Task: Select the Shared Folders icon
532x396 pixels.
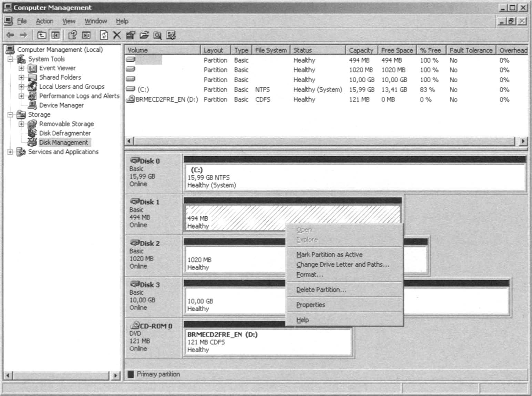Action: [x=32, y=77]
